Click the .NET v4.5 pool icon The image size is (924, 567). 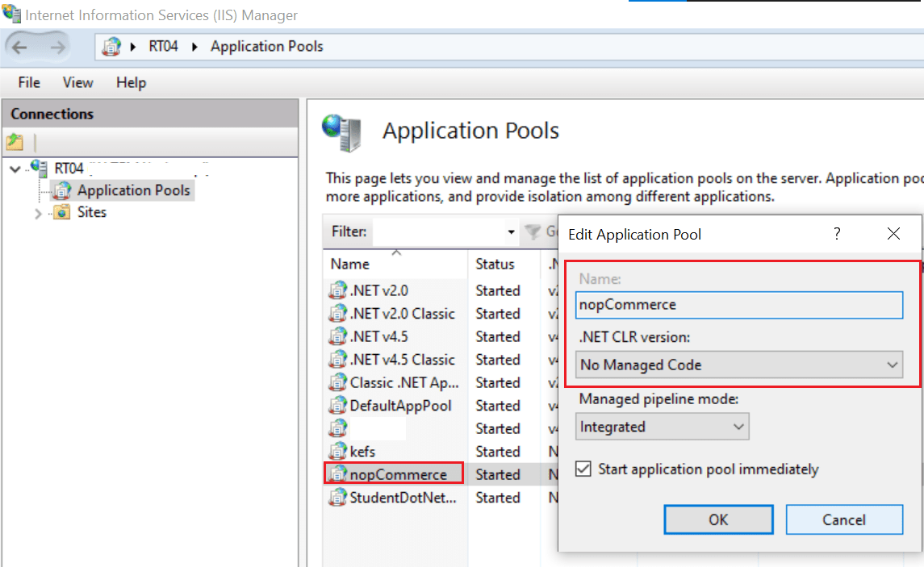337,336
